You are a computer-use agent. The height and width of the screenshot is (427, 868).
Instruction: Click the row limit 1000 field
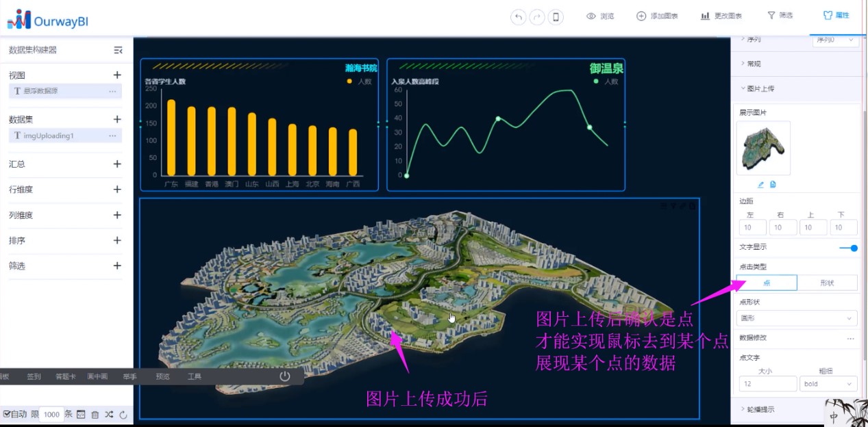[51, 415]
